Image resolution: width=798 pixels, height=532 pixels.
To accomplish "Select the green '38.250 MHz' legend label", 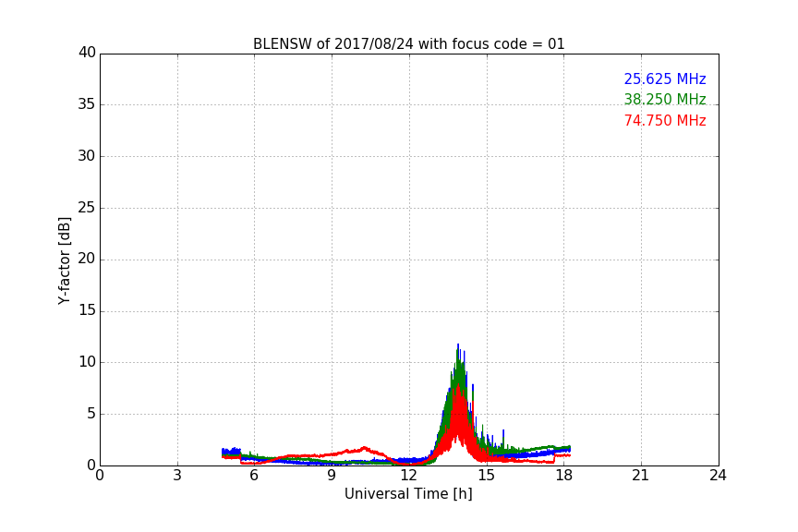I will click(x=665, y=99).
